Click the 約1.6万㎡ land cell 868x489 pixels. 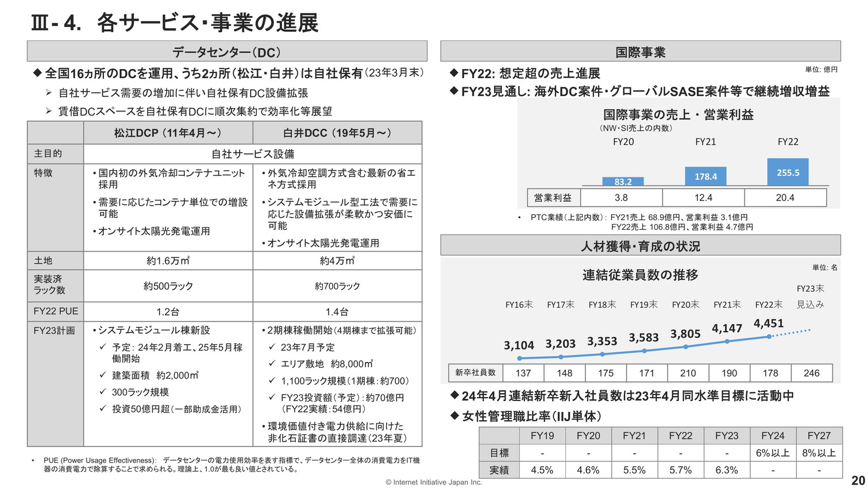click(168, 260)
